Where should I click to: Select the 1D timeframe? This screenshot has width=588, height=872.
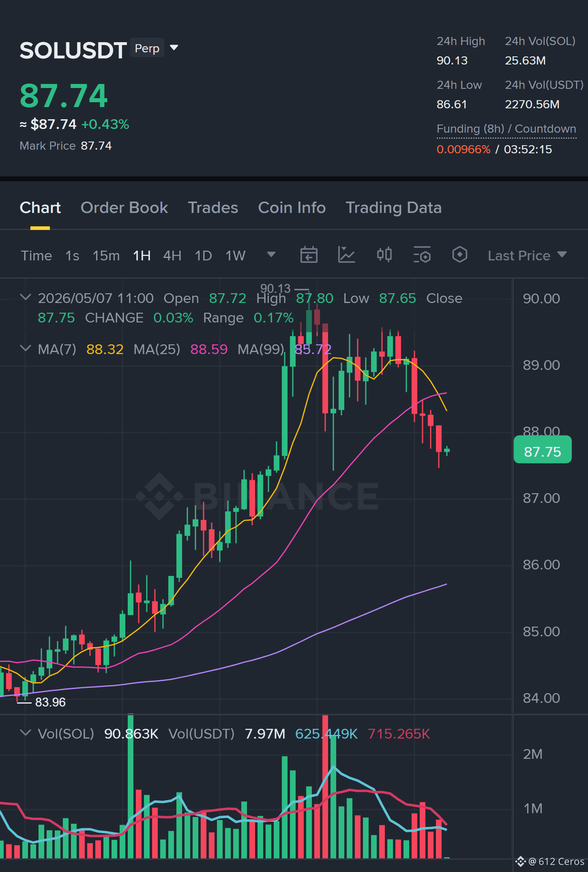(204, 256)
